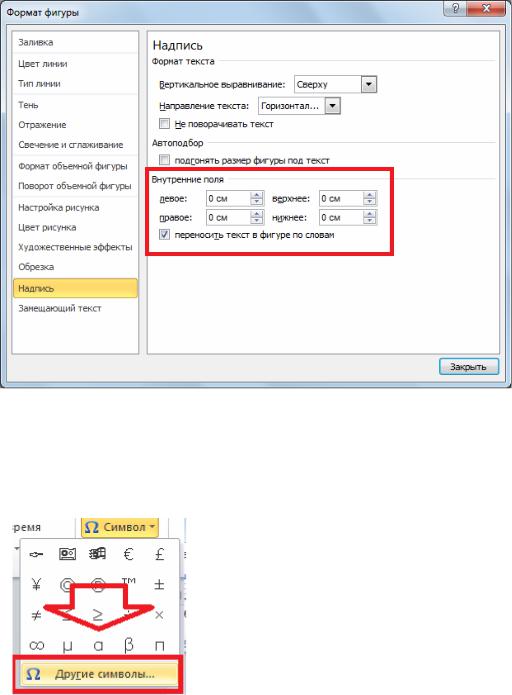Insert the beta β symbol
Screen dimensions: 512x695
click(x=129, y=645)
